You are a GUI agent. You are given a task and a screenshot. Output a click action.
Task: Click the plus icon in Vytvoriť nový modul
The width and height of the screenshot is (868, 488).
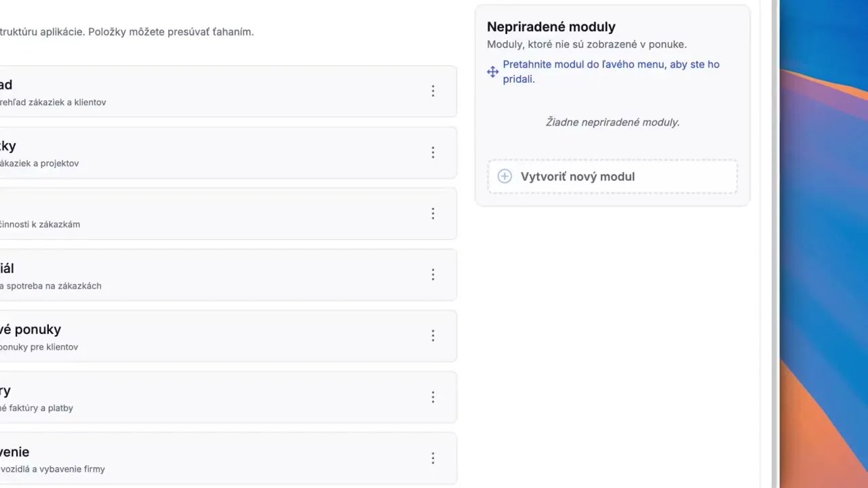click(505, 176)
